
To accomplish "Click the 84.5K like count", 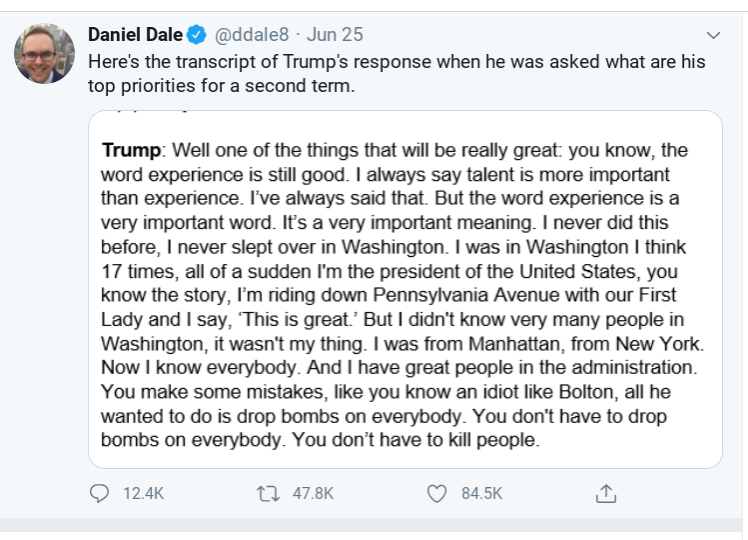I will (480, 493).
